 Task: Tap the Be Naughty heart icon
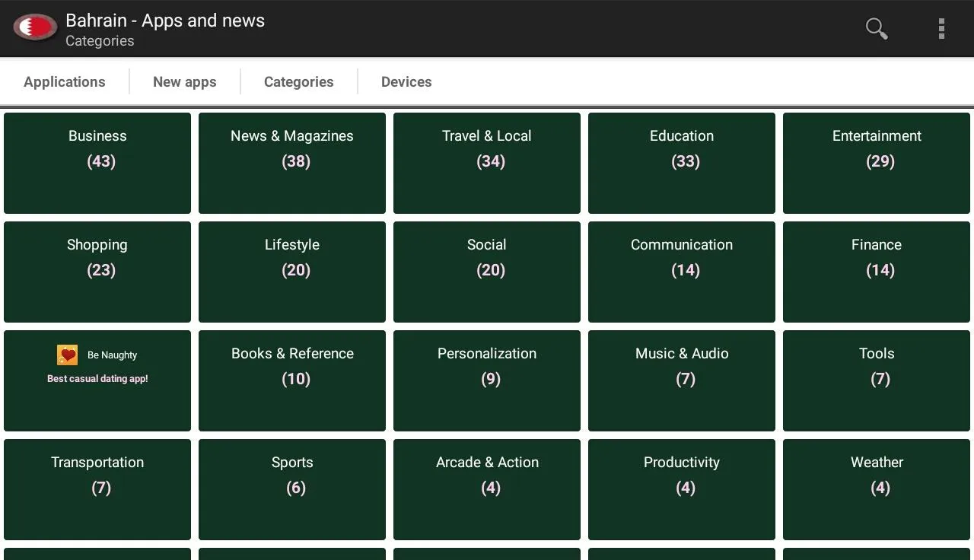[68, 355]
